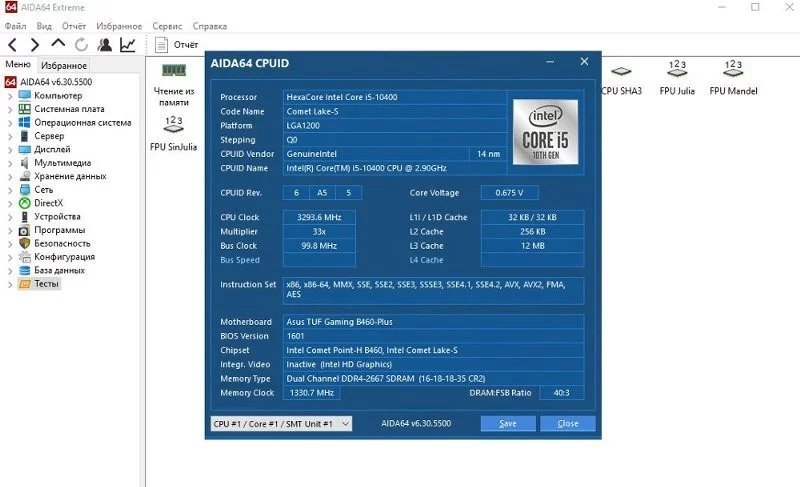Click the Motherboard Asus TUF Gaming B460-Plus field
The height and width of the screenshot is (487, 800).
click(433, 322)
